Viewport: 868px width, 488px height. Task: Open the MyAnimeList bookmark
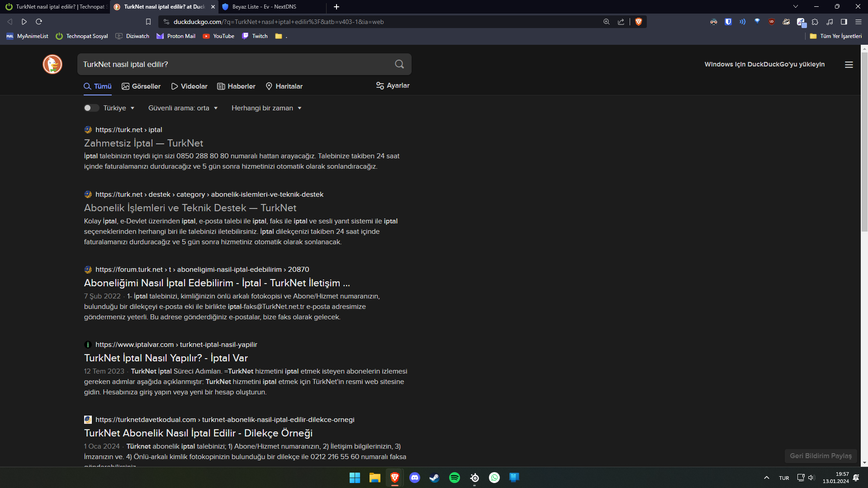click(27, 36)
